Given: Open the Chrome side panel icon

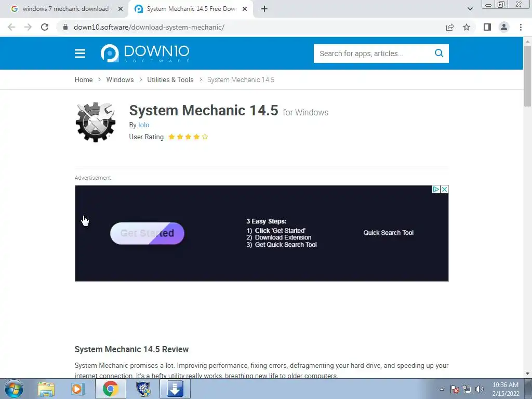Looking at the screenshot, I should pos(487,27).
